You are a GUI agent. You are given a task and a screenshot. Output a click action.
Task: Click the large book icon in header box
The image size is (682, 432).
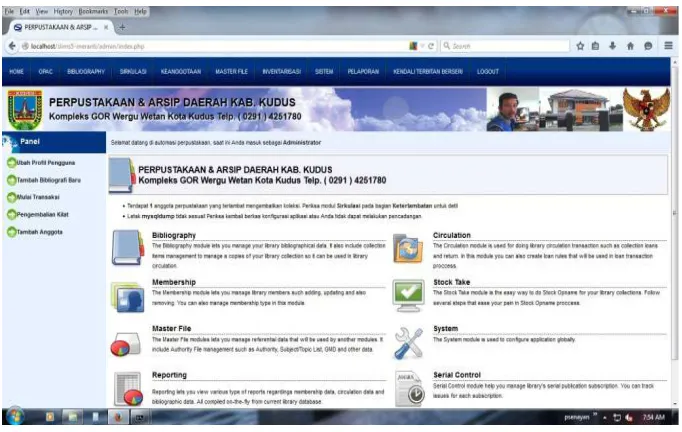122,175
